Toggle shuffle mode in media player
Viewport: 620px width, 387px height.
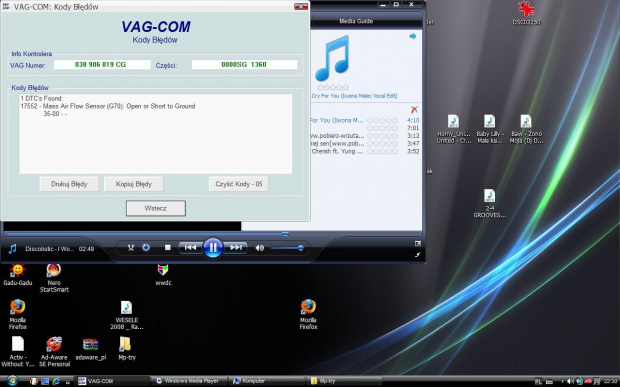tap(131, 247)
